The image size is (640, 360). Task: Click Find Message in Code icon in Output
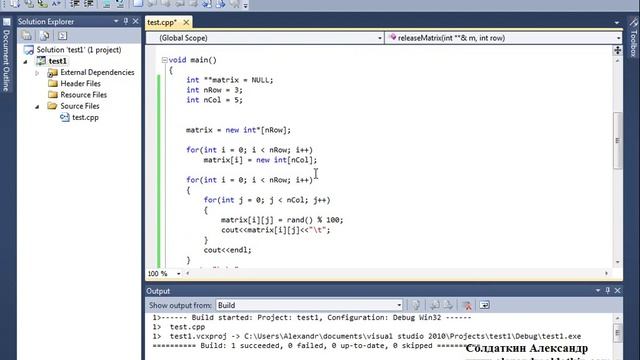click(x=416, y=305)
